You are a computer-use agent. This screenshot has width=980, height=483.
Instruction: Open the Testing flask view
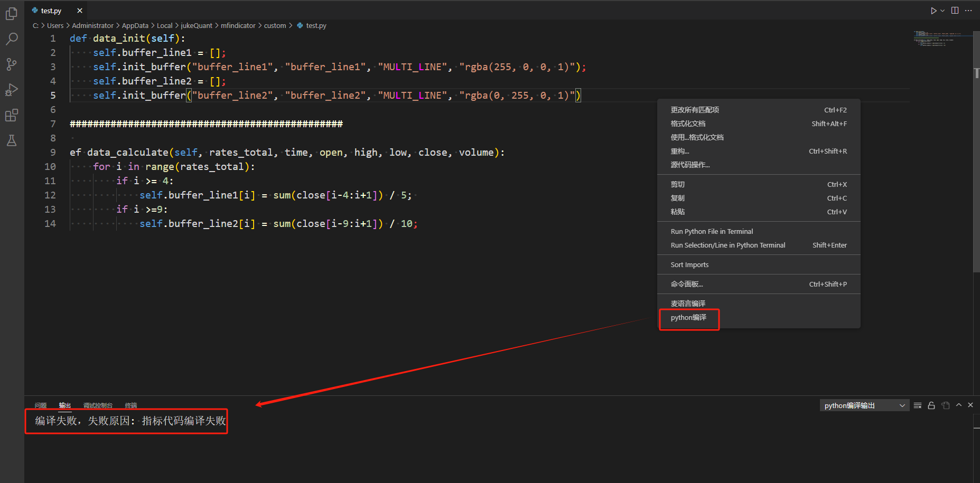tap(11, 140)
